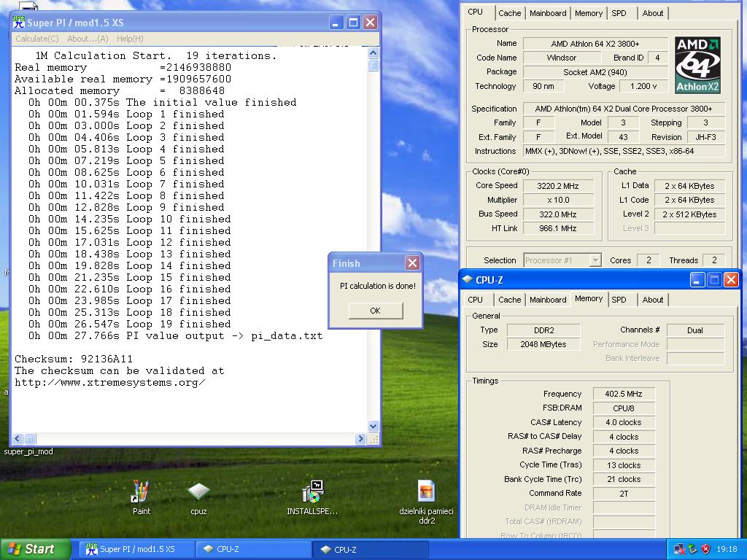Screen dimensions: 747x560
Task: Activate the second CPU-Z taskbar button
Action: pos(371,549)
